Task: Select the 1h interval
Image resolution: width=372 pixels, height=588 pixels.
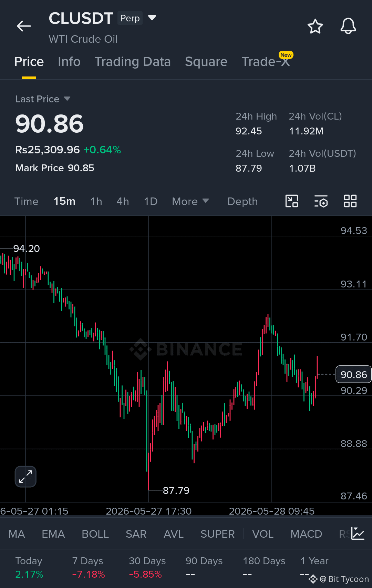Action: click(x=96, y=201)
